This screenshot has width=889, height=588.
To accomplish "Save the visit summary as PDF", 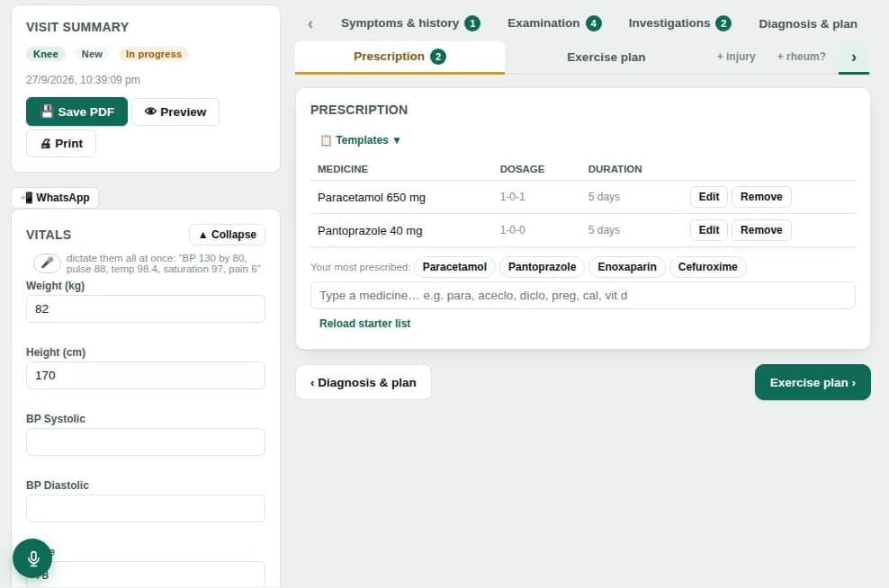I will [76, 111].
